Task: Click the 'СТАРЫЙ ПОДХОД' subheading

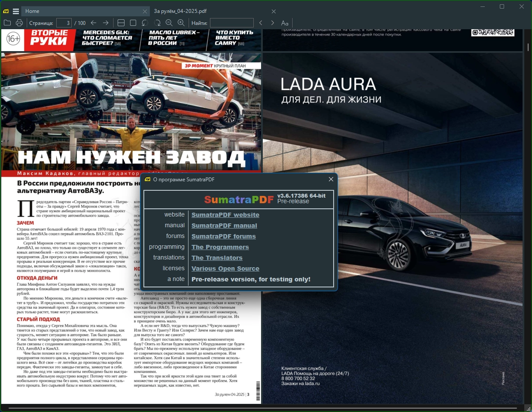Action: tap(38, 319)
